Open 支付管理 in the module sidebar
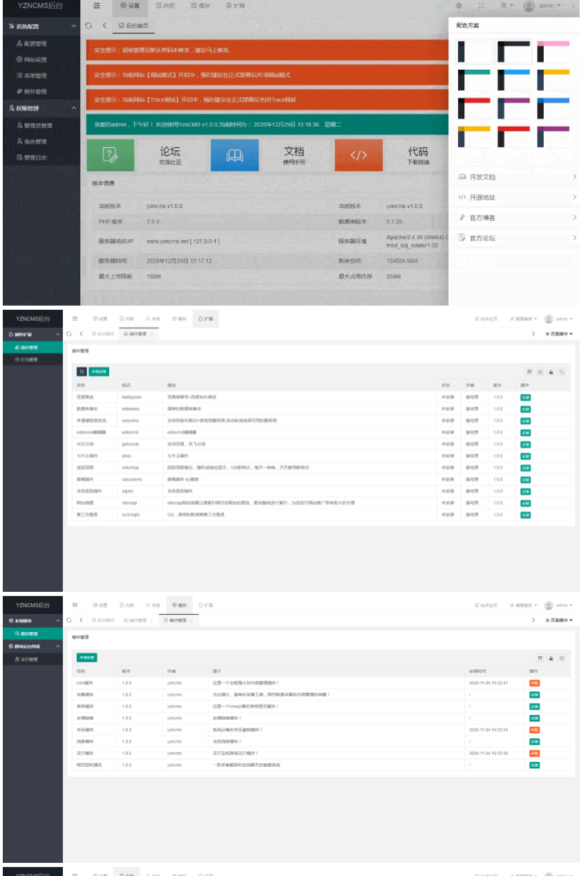This screenshot has height=876, width=588. [28, 660]
